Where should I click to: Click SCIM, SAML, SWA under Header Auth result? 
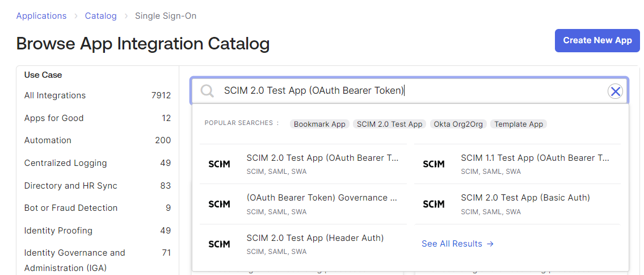(276, 252)
